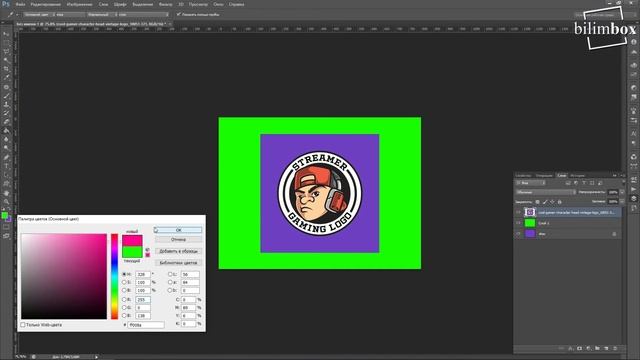
Task: Select the Clone Stamp tool
Action: 6,104
